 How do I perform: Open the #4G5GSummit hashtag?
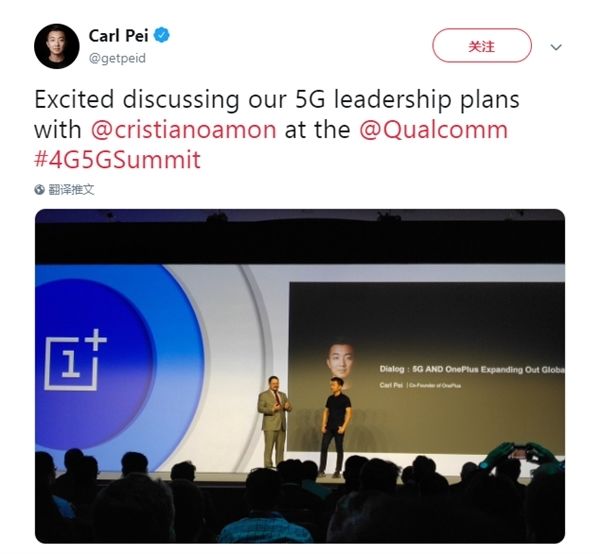tap(117, 159)
